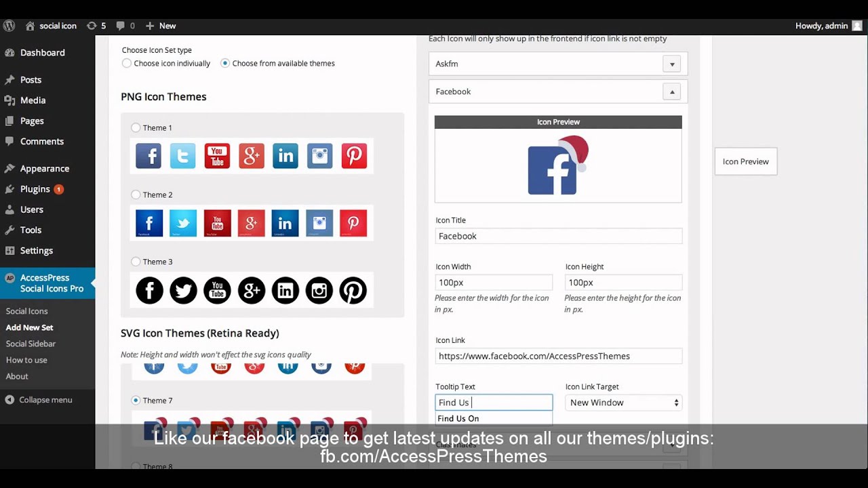Collapse the Facebook icon panel arrow
Screen dimensions: 868x488
coord(672,91)
